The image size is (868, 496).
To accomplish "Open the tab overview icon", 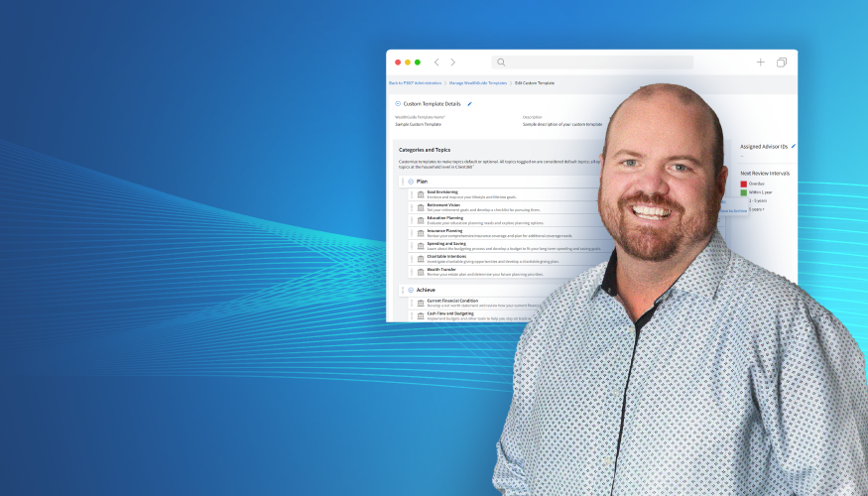I will click(x=782, y=62).
